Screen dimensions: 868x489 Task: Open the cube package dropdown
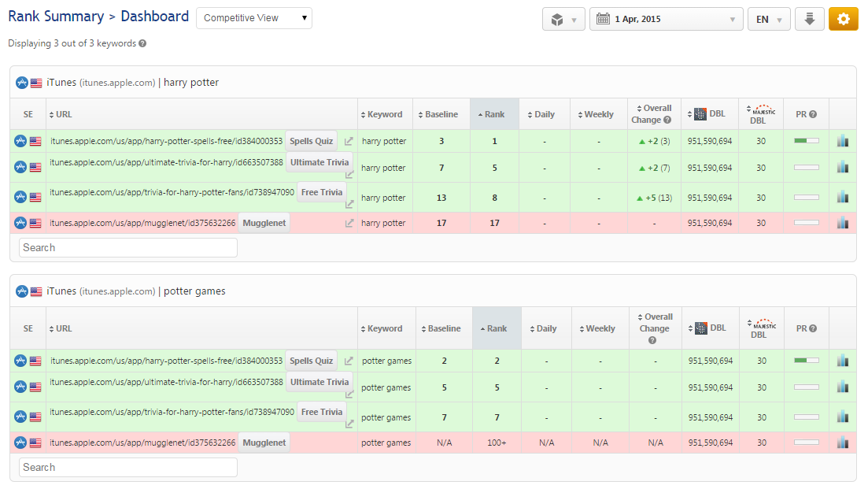click(563, 19)
